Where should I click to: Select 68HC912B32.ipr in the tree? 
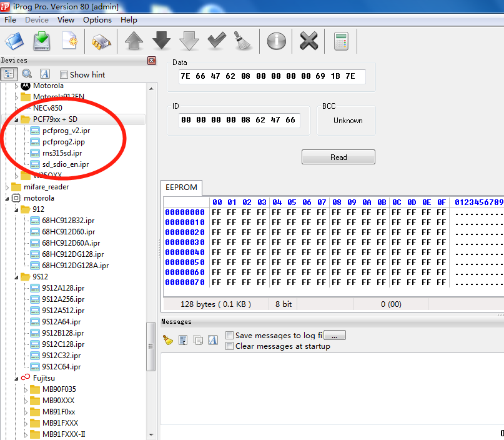[68, 221]
